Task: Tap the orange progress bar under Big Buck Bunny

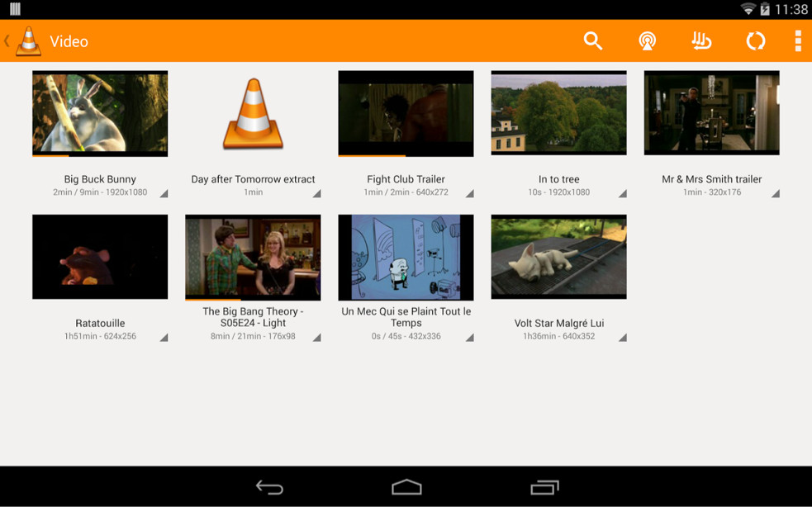Action: click(50, 155)
